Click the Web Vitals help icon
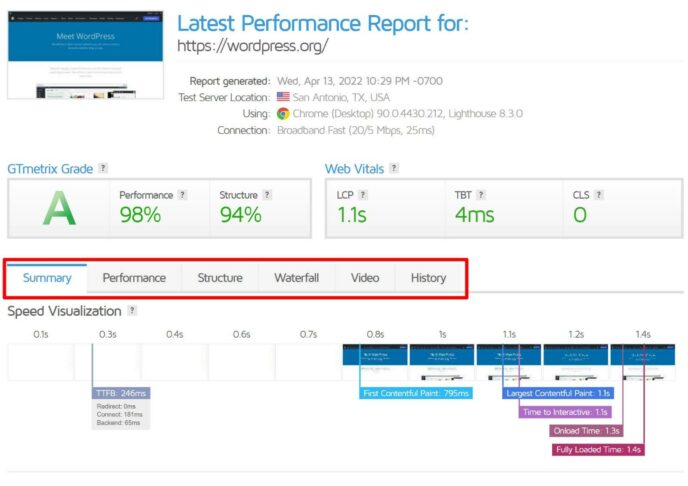This screenshot has width=688, height=486. coord(394,168)
